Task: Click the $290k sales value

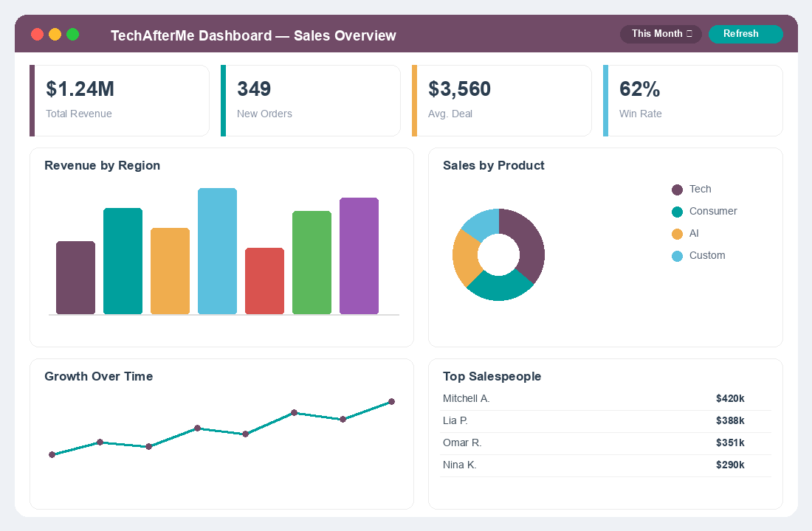Action: (x=730, y=465)
